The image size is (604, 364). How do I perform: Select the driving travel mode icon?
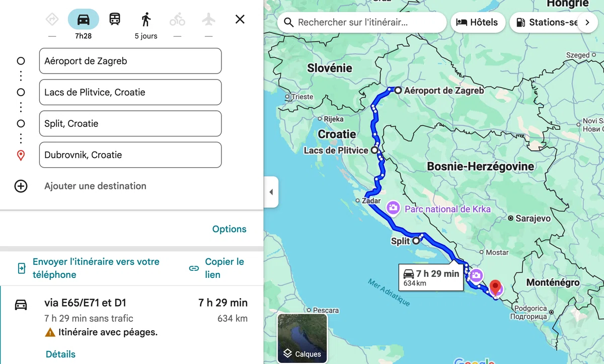pyautogui.click(x=84, y=20)
